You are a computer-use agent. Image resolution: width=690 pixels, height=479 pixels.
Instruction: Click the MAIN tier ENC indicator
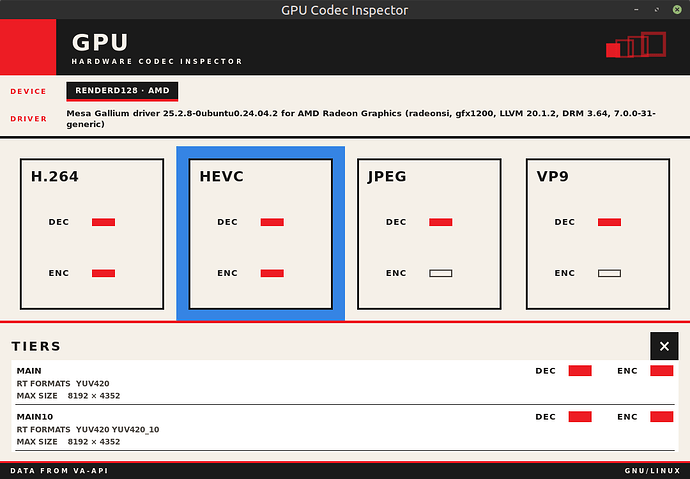pos(662,371)
